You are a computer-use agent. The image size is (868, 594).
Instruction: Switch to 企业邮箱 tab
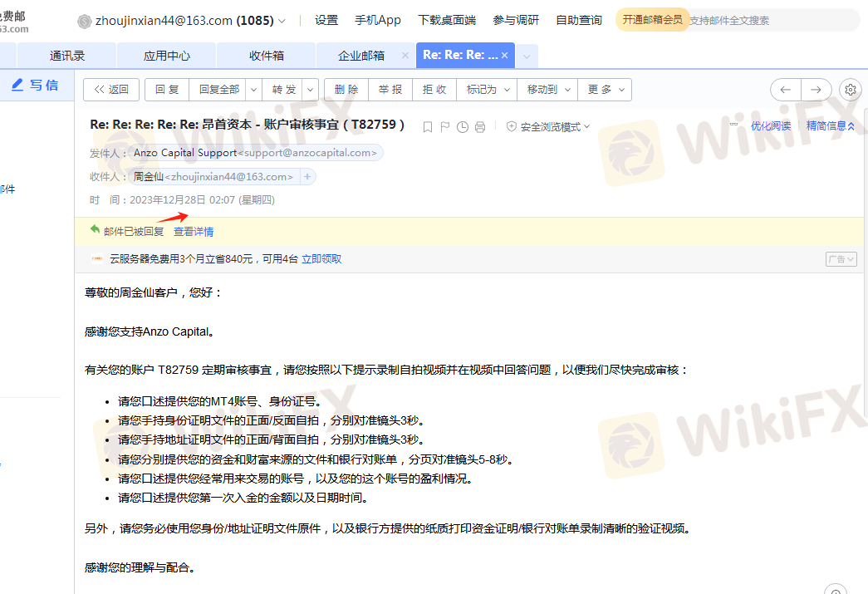[361, 56]
